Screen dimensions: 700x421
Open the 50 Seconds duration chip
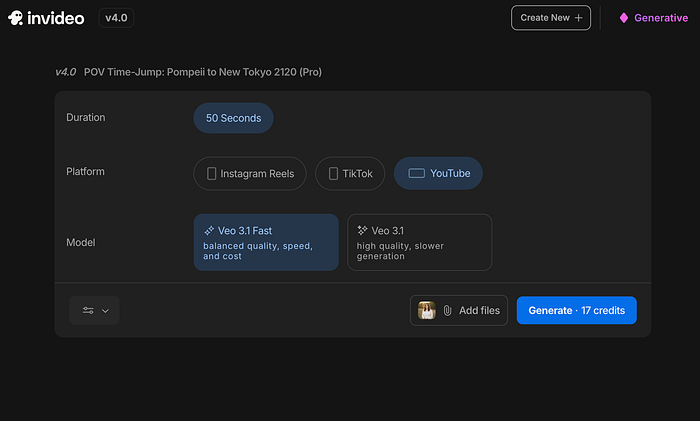pos(233,118)
